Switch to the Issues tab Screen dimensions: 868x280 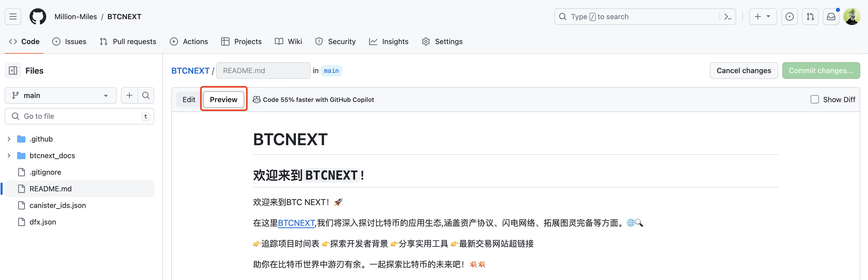coord(69,41)
